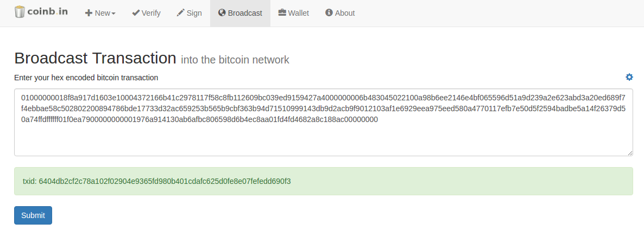Click the coinb.in bucket logo icon

(20, 12)
